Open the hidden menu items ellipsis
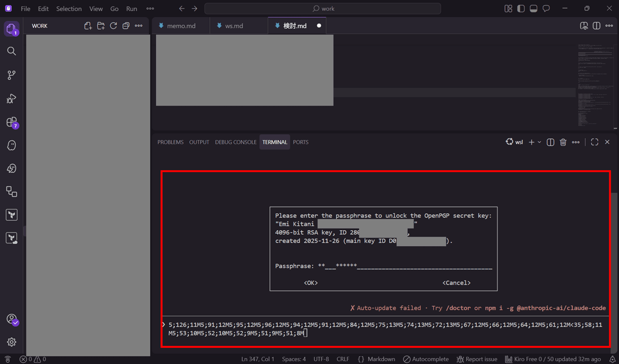The height and width of the screenshot is (364, 619). pos(150,9)
